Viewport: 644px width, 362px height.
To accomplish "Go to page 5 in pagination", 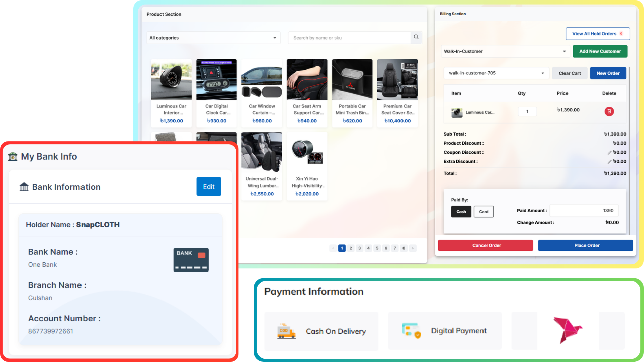I will pos(377,248).
